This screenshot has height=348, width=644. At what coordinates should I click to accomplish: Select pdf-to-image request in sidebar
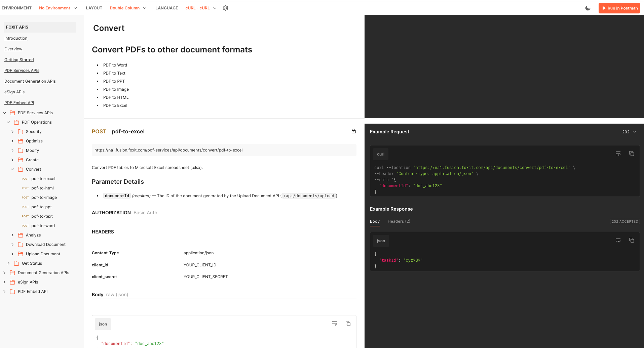44,198
